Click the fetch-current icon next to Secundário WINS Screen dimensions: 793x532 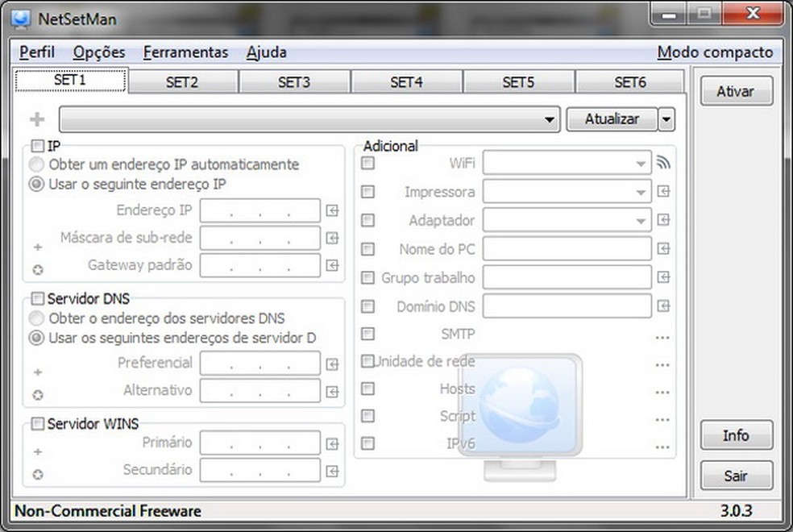point(332,472)
